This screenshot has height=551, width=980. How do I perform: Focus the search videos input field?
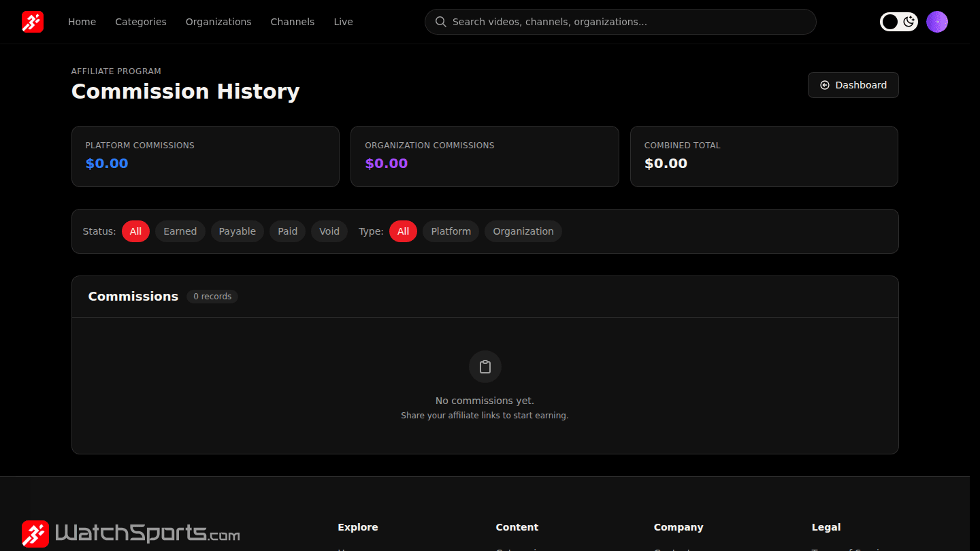click(621, 22)
